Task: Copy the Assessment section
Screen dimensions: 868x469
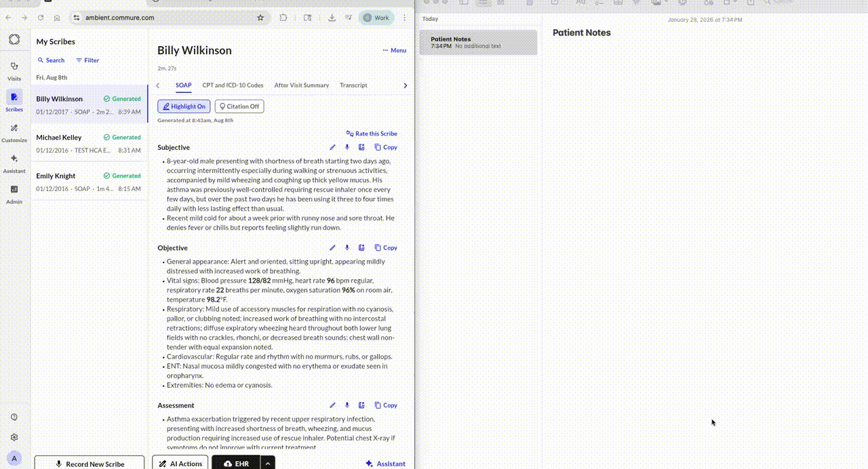Action: pos(385,405)
